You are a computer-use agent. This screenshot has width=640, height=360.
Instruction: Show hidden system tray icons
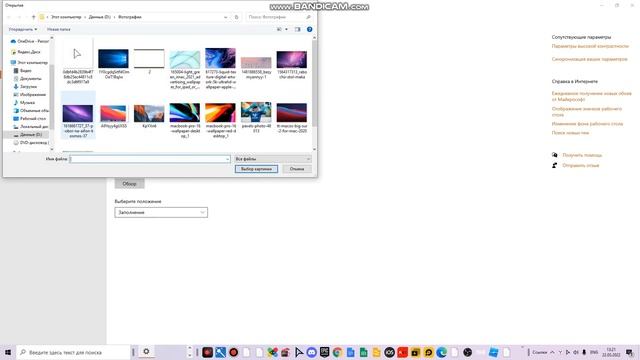click(x=552, y=352)
